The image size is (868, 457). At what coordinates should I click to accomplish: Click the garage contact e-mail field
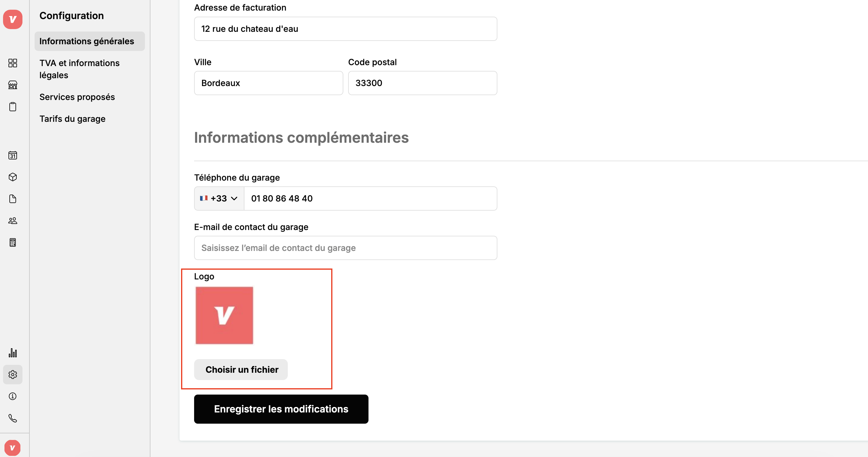(x=345, y=248)
